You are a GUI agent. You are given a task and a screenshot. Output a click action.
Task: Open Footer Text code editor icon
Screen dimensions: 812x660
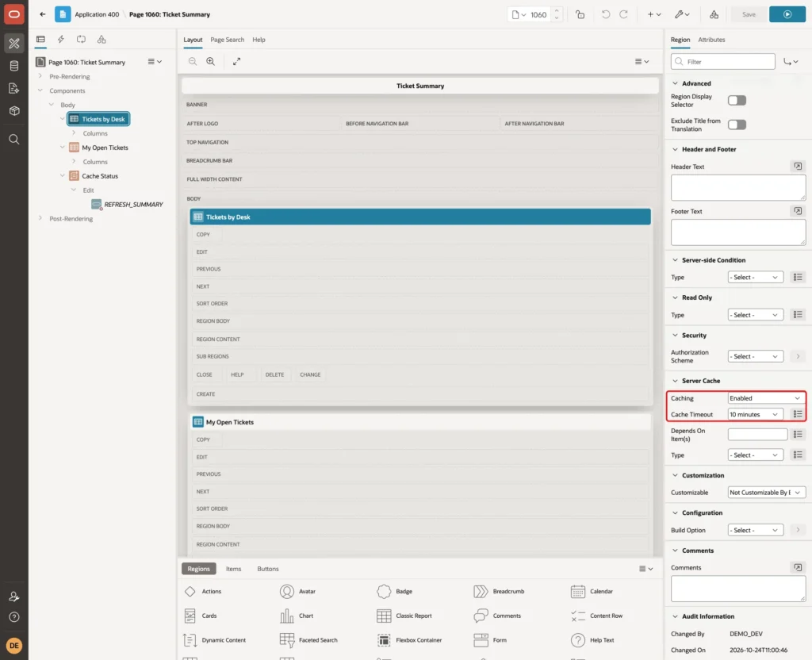click(x=798, y=211)
